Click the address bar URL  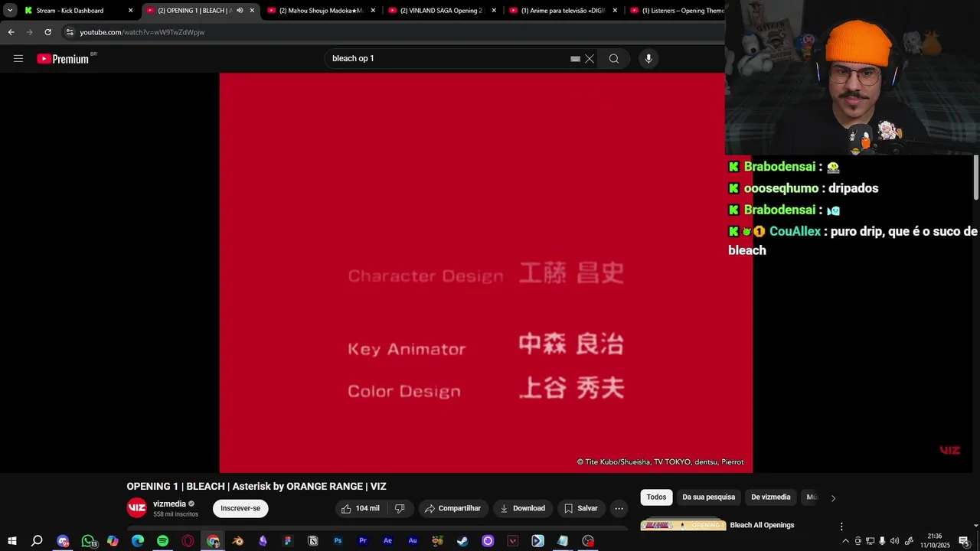click(x=142, y=32)
